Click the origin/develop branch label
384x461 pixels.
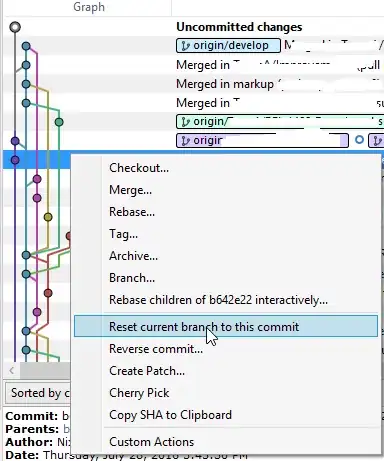(228, 46)
